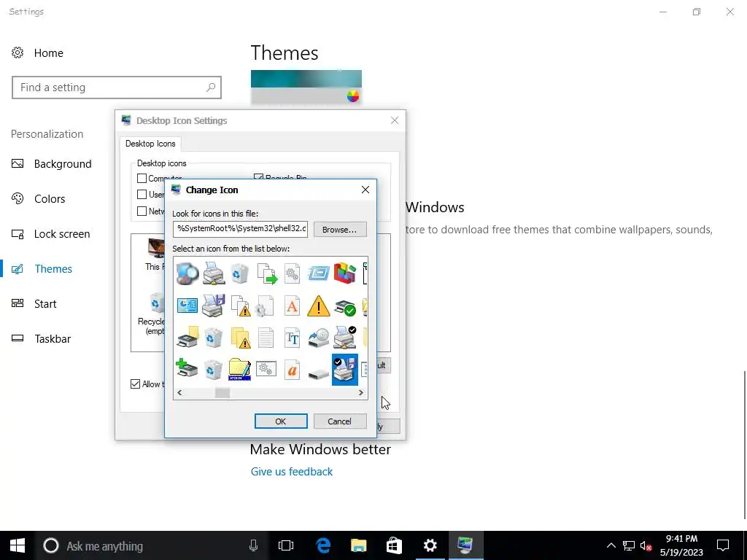Pick the add printer green plus icon
The height and width of the screenshot is (560, 747).
(187, 368)
